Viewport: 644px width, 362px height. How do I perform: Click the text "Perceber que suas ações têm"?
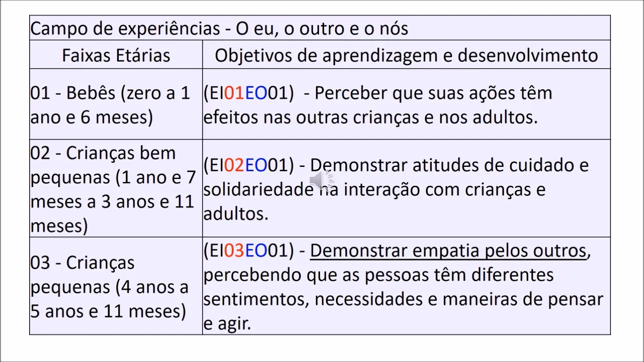pos(433,93)
